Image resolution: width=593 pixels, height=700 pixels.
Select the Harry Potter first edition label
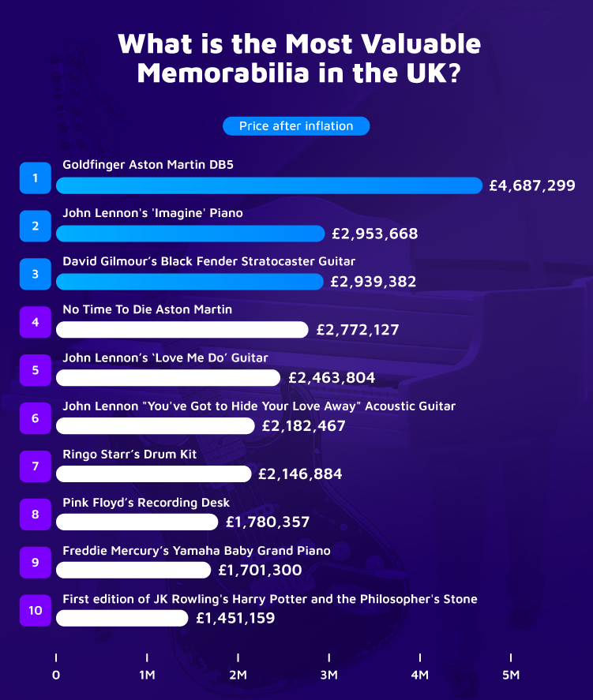coord(270,599)
